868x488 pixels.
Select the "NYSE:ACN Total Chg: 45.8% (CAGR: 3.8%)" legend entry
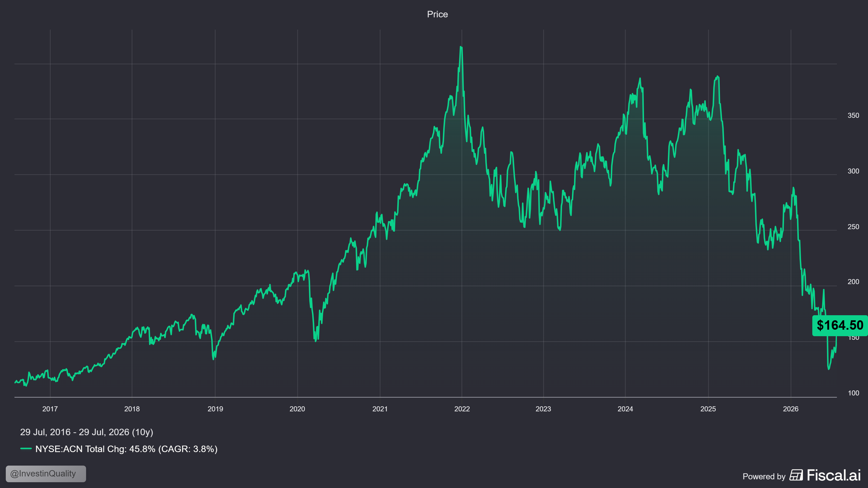tap(119, 448)
